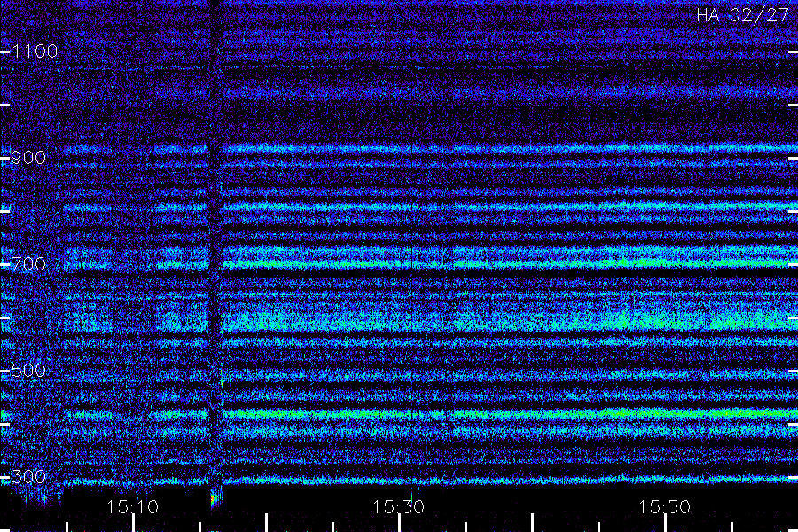
Task: Click the 300 frequency axis label
Action: point(28,477)
